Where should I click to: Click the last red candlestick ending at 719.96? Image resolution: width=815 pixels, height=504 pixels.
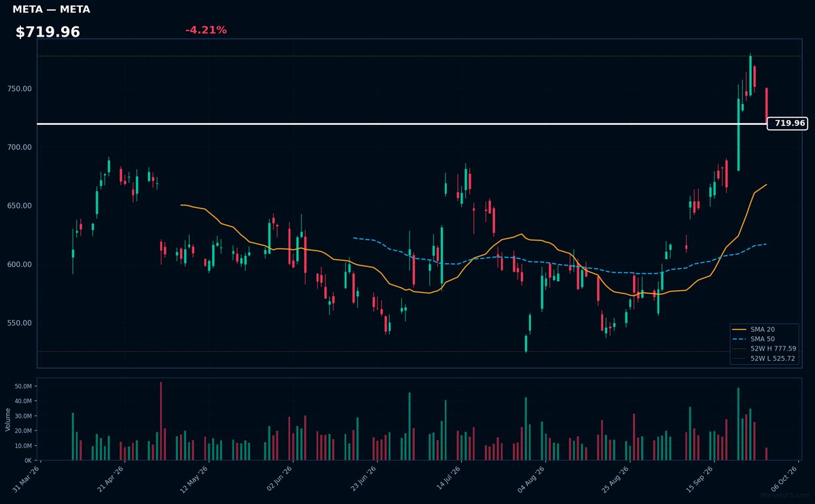point(767,106)
